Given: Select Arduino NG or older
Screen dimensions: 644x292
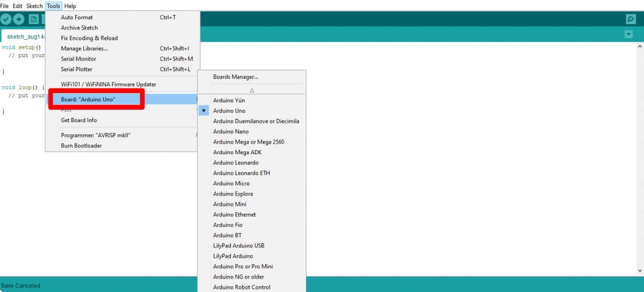Looking at the screenshot, I should [x=252, y=277].
